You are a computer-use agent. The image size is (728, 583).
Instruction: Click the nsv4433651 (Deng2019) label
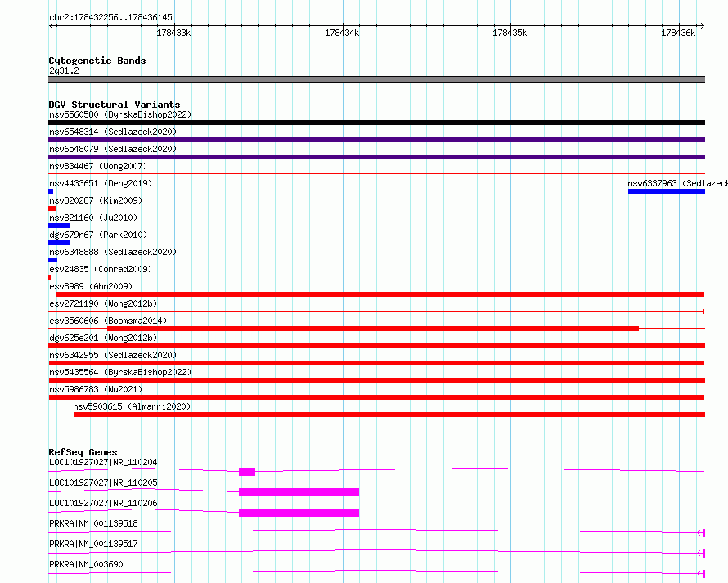pos(101,183)
